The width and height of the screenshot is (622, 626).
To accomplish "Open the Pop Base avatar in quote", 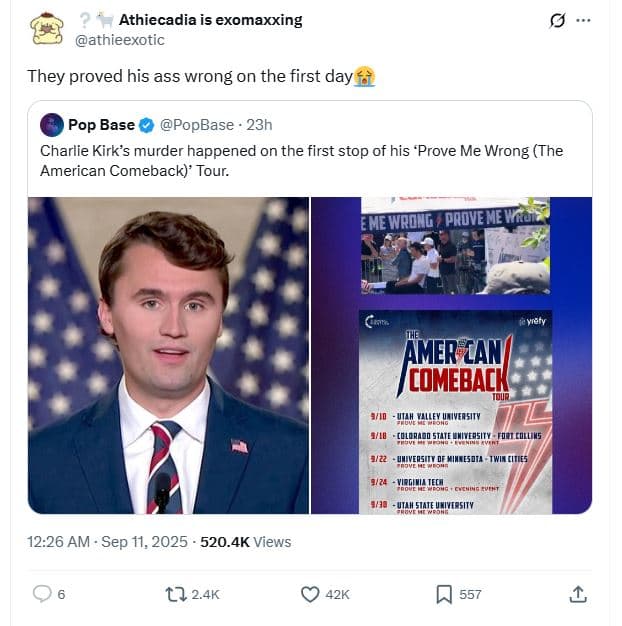I will coord(52,125).
